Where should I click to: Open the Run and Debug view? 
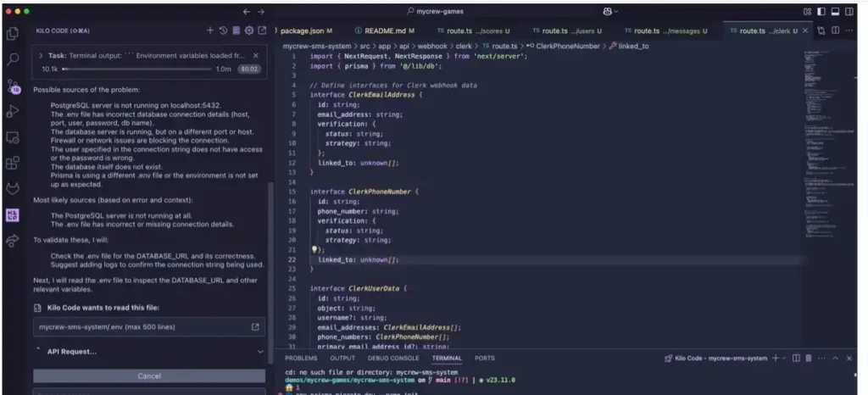point(12,111)
